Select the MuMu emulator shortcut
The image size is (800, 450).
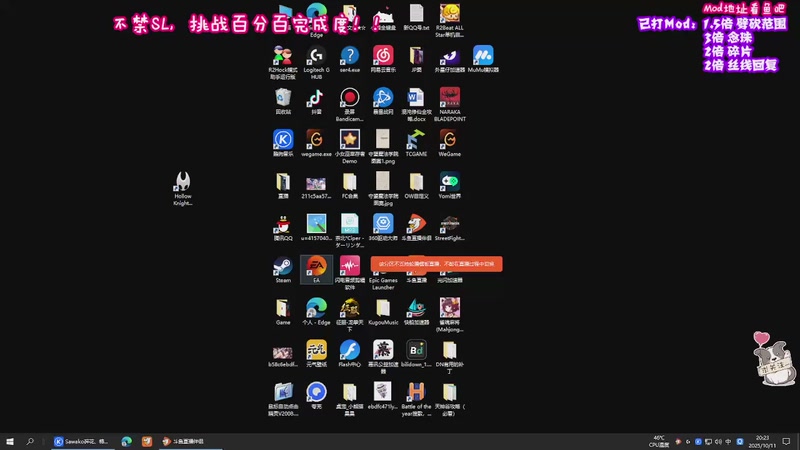pyautogui.click(x=483, y=59)
